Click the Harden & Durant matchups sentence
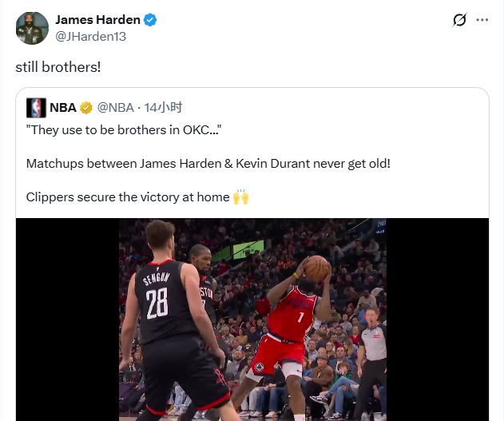The image size is (504, 421). click(x=208, y=164)
